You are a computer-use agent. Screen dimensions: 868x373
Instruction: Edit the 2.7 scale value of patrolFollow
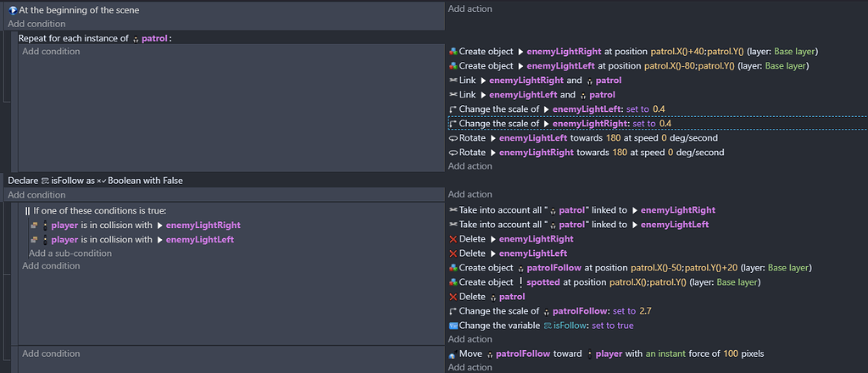[x=645, y=311]
